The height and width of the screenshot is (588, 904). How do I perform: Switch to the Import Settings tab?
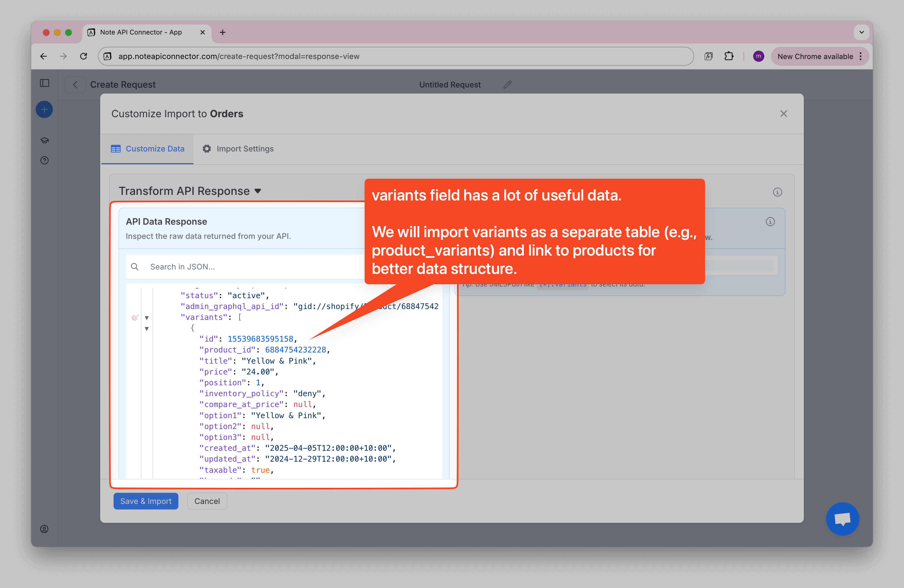coord(238,149)
